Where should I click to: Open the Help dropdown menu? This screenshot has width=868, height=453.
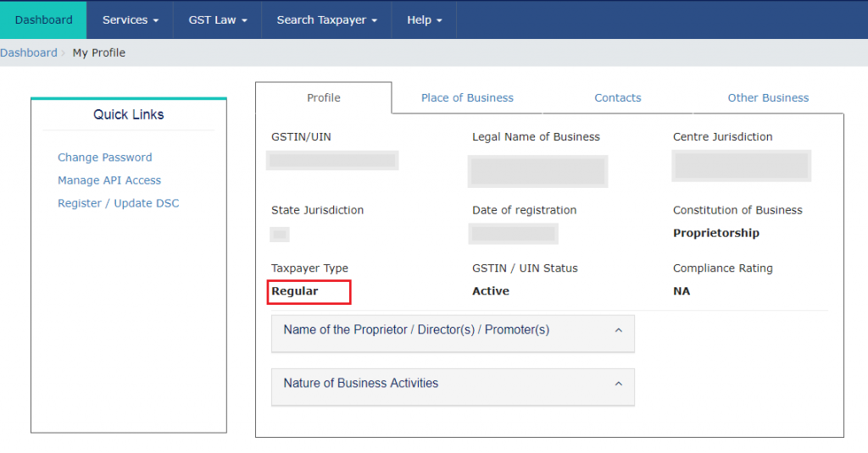424,19
